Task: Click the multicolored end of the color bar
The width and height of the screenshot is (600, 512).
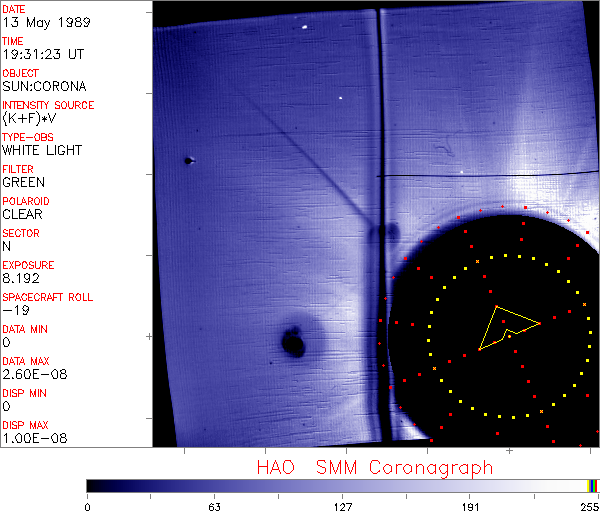Action: tap(594, 485)
